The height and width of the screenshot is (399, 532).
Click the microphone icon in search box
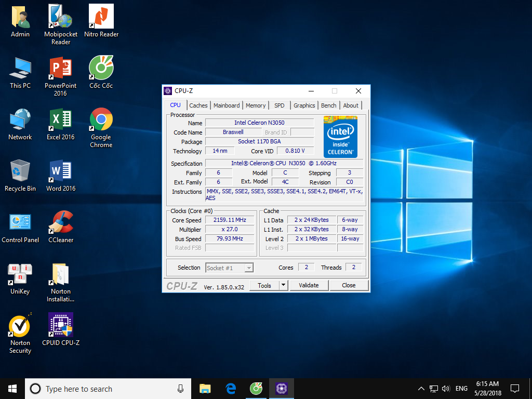coord(180,389)
